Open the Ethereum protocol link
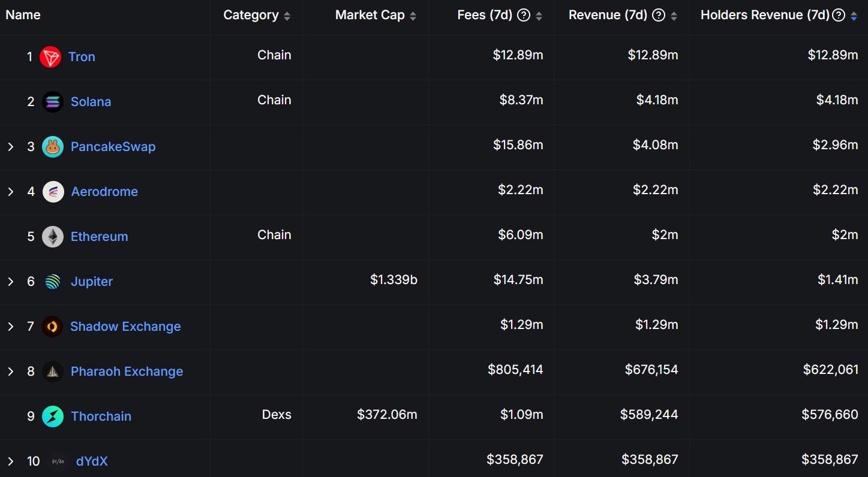Image resolution: width=868 pixels, height=477 pixels. 99,237
